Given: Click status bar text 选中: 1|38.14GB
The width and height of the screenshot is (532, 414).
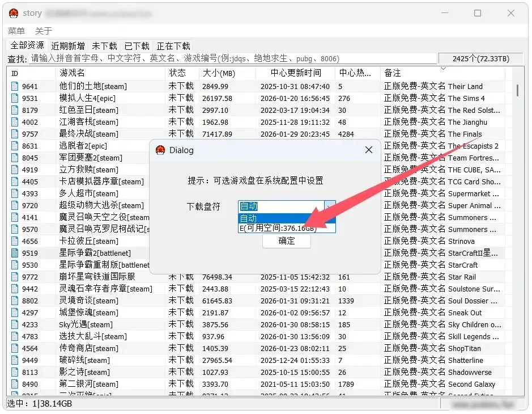Looking at the screenshot, I should 39,403.
